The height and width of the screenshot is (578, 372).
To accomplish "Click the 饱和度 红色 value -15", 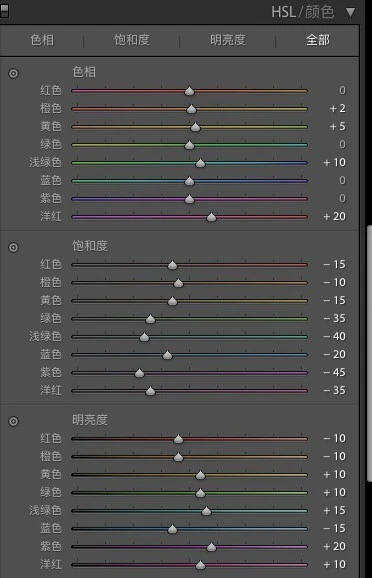I will click(334, 264).
